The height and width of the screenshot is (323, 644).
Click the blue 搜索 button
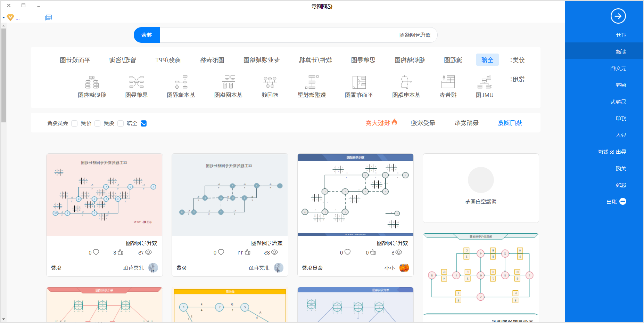point(147,35)
